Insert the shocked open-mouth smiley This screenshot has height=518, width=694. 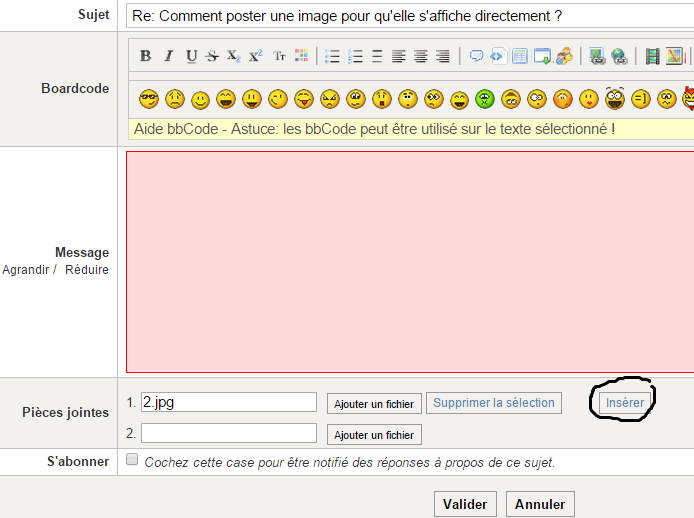(x=382, y=99)
